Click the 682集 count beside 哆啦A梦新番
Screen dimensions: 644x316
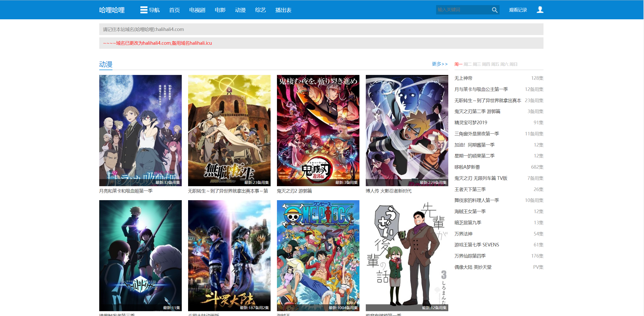[537, 167]
